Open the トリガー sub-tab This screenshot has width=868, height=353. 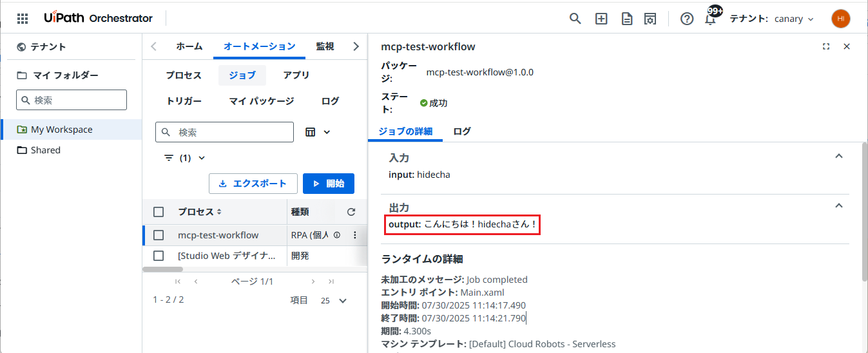184,101
